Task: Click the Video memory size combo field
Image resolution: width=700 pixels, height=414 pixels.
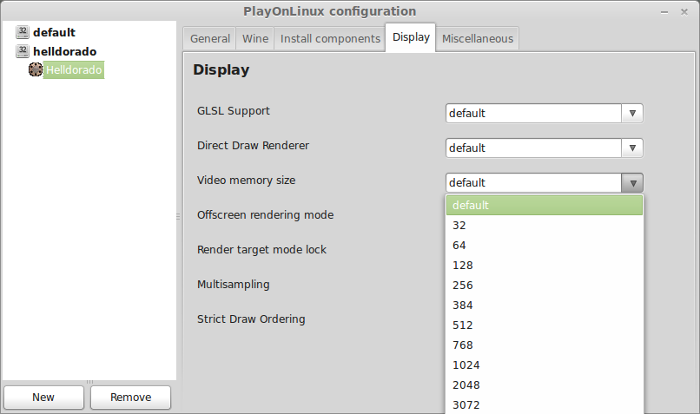Action: [x=533, y=183]
